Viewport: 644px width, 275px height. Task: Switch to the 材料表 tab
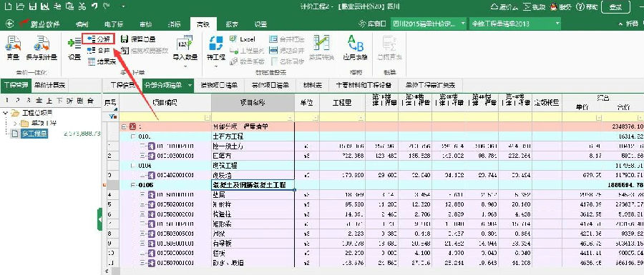tap(312, 86)
